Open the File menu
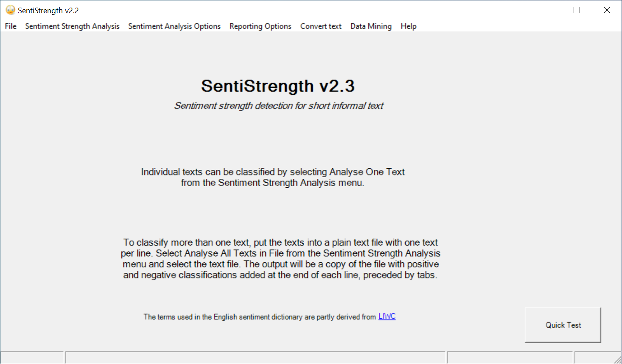The width and height of the screenshot is (622, 364). (x=11, y=26)
